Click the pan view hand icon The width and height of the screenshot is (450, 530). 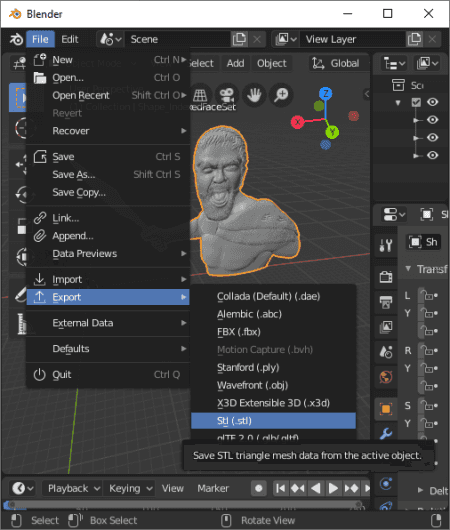(254, 95)
